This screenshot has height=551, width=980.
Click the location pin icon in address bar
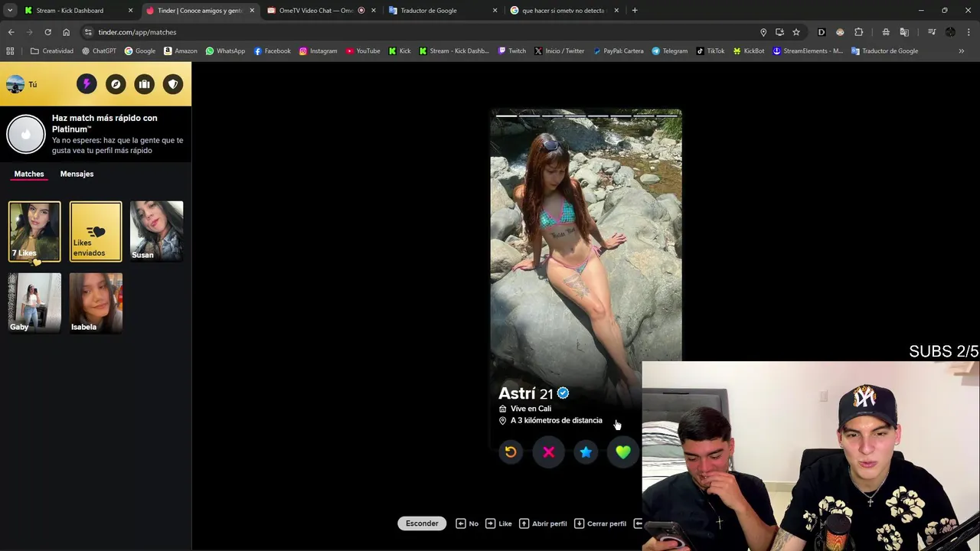[x=763, y=32]
